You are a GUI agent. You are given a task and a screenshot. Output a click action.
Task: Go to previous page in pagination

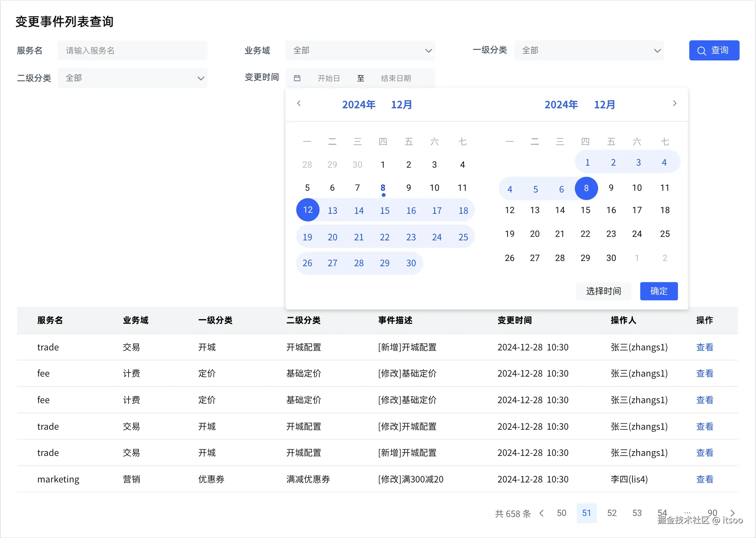(x=541, y=513)
